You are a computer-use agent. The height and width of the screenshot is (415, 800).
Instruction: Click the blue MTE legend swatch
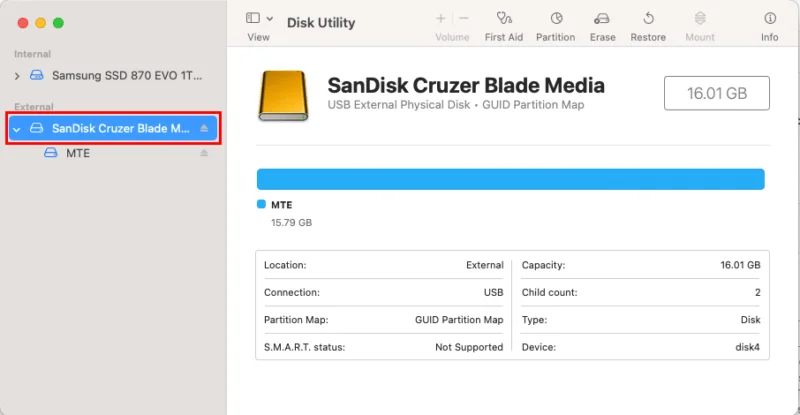click(261, 204)
